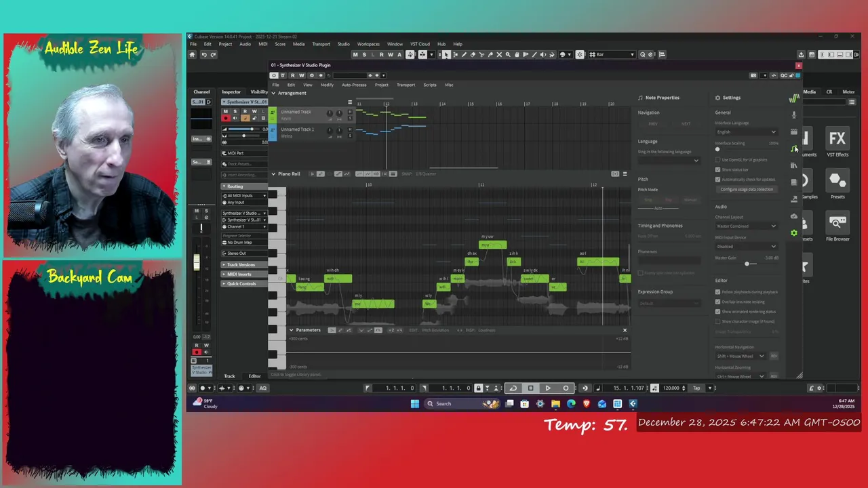
Task: Select the Erase tool in Cubase toolbar
Action: point(473,55)
